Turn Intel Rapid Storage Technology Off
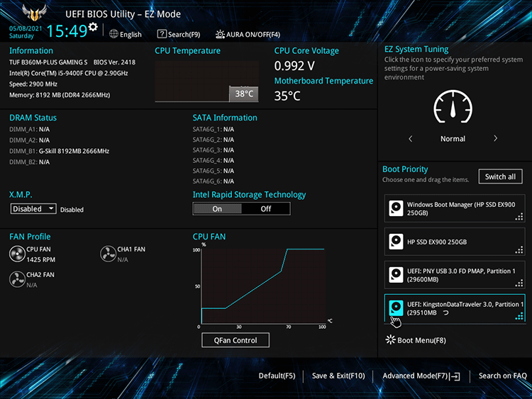 pyautogui.click(x=266, y=209)
